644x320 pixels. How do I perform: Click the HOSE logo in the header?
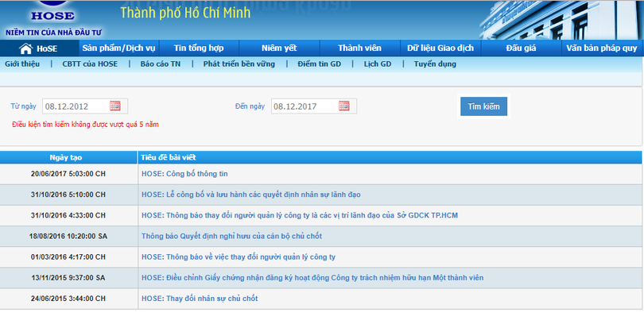52,11
